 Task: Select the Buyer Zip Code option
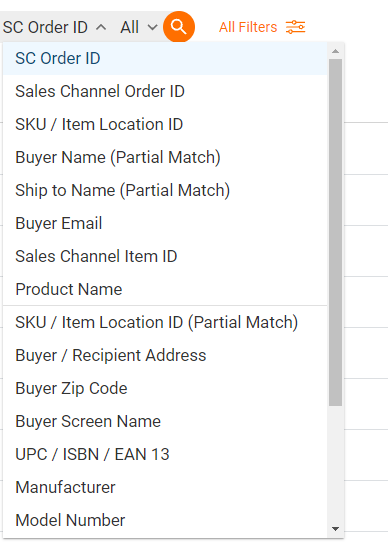pos(165,388)
